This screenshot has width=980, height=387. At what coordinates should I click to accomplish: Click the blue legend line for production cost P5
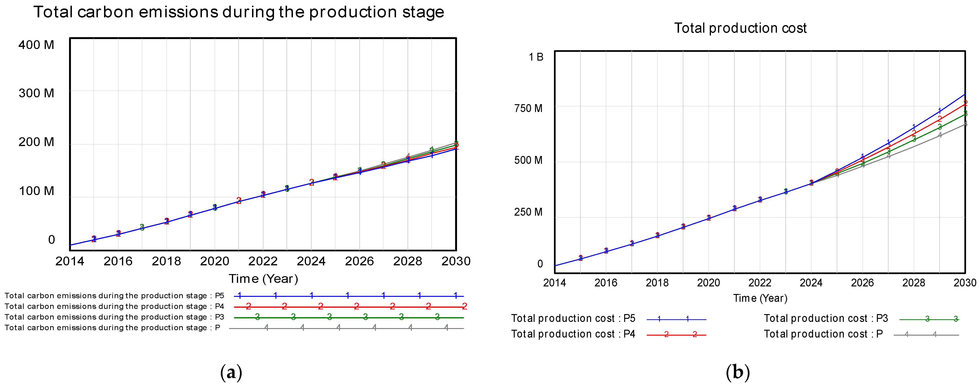676,319
